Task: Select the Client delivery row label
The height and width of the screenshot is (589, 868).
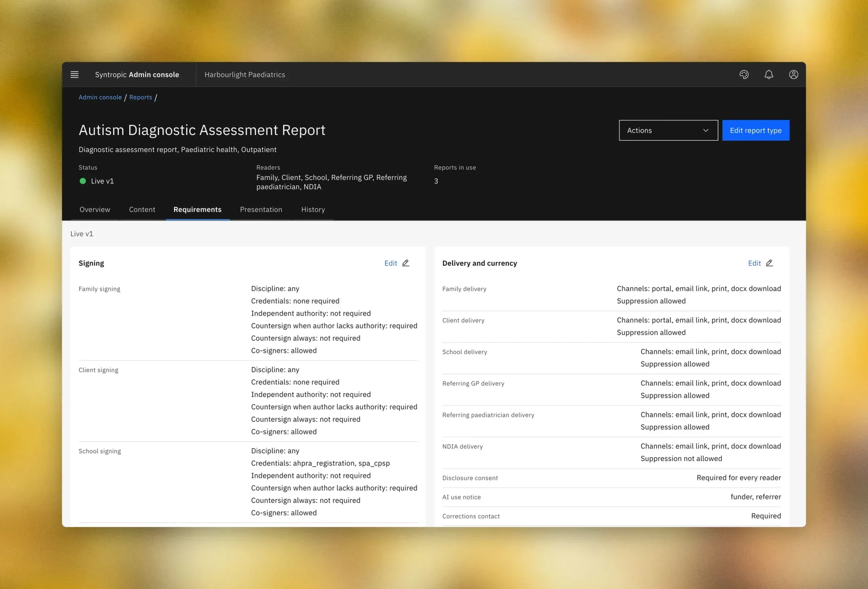Action: [x=463, y=320]
